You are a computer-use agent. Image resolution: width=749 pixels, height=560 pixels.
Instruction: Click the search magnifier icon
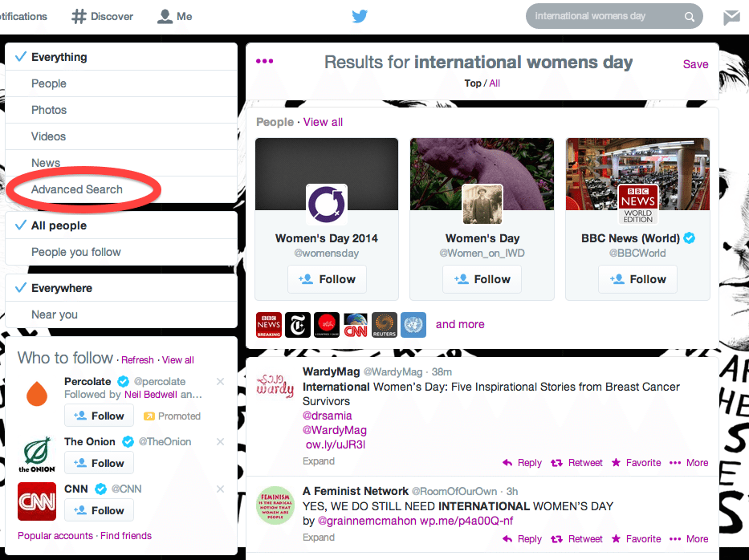point(690,17)
